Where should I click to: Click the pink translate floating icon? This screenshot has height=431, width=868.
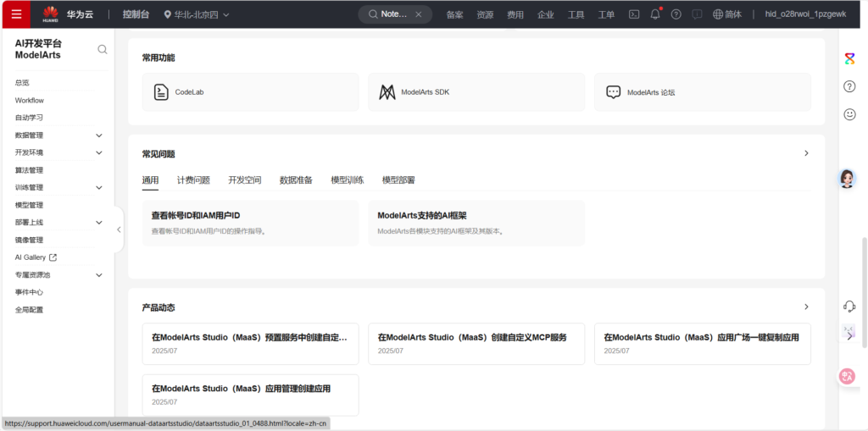click(847, 377)
